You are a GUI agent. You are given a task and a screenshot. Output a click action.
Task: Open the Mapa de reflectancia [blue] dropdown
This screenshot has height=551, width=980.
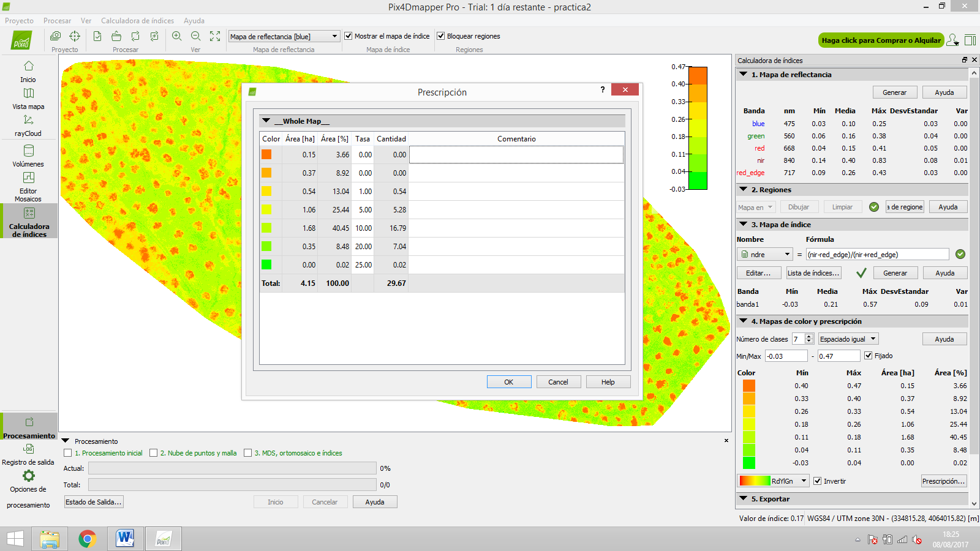click(284, 36)
